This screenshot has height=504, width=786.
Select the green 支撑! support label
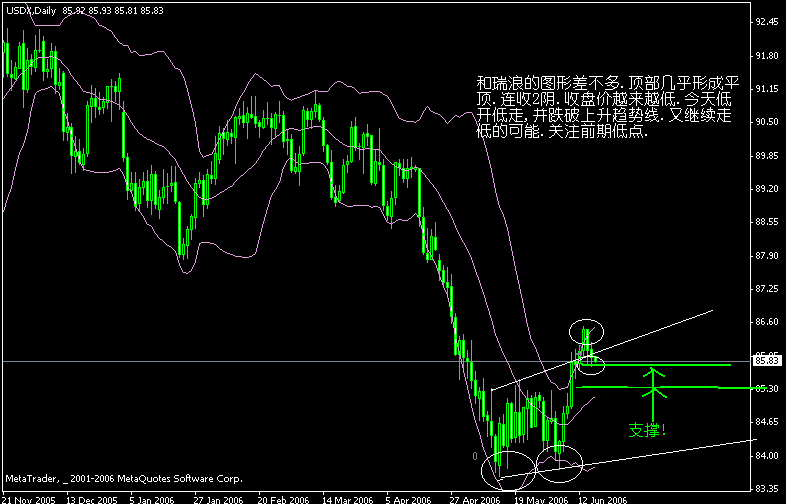pyautogui.click(x=647, y=430)
